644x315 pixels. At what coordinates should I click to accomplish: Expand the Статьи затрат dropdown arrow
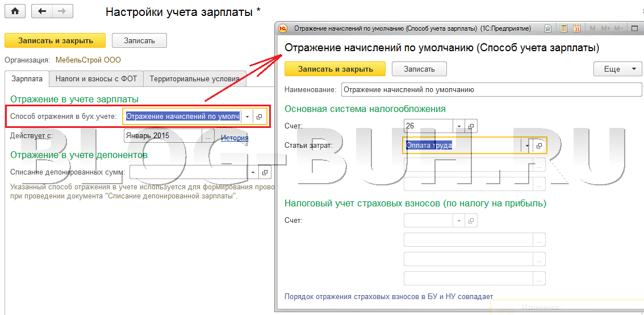(527, 146)
